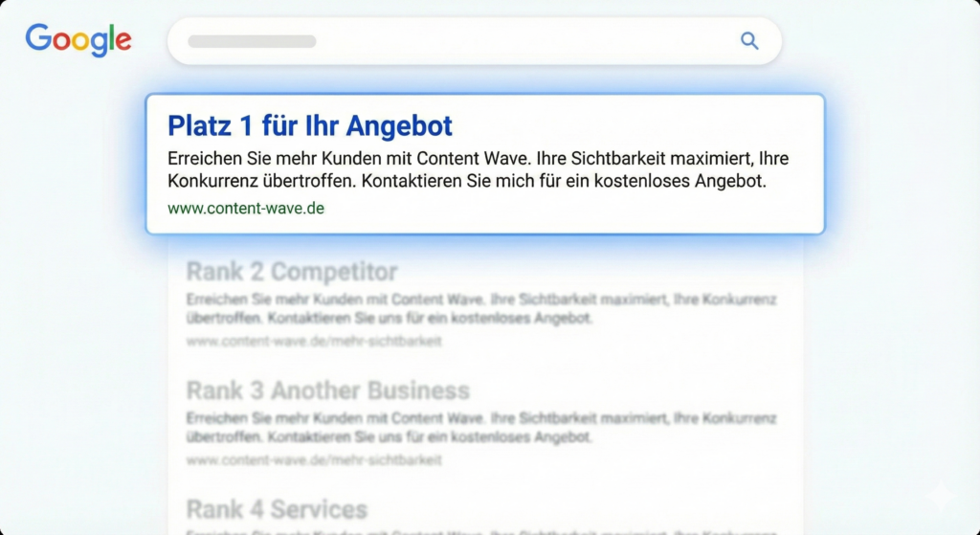Click the sparkle icon in bottom-right corner

[x=940, y=496]
